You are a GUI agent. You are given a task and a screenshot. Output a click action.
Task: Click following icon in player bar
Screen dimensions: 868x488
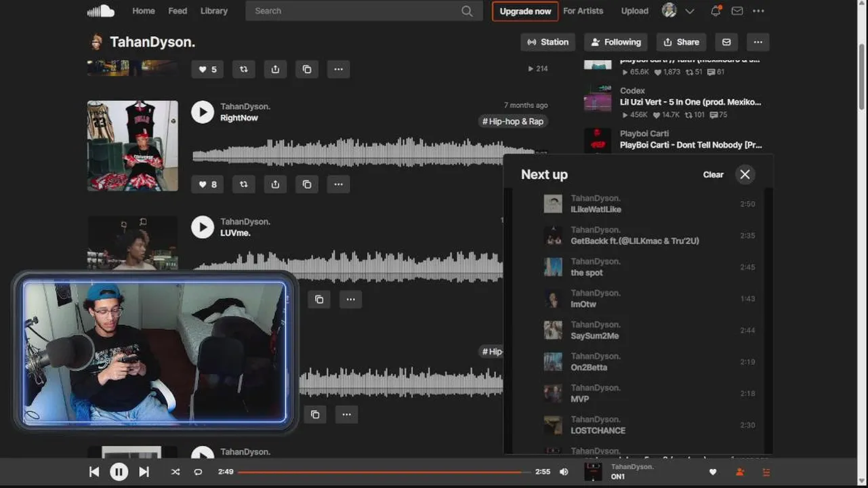coord(740,472)
